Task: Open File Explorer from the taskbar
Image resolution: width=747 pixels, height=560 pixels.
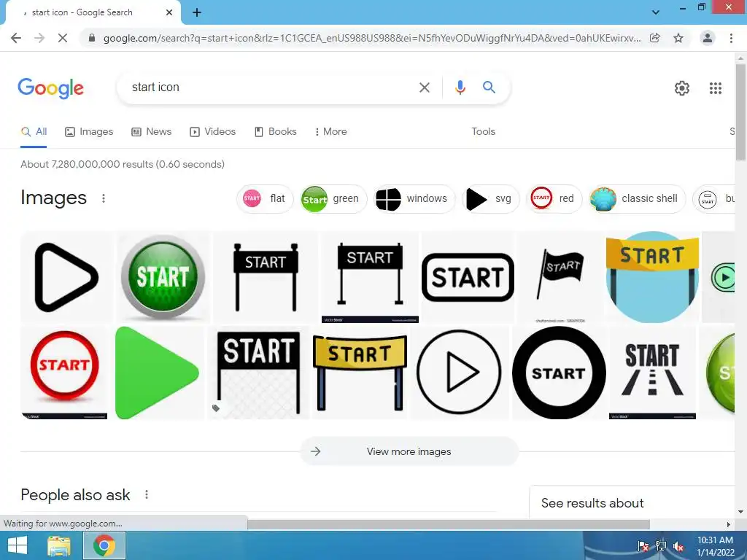Action: (x=59, y=545)
